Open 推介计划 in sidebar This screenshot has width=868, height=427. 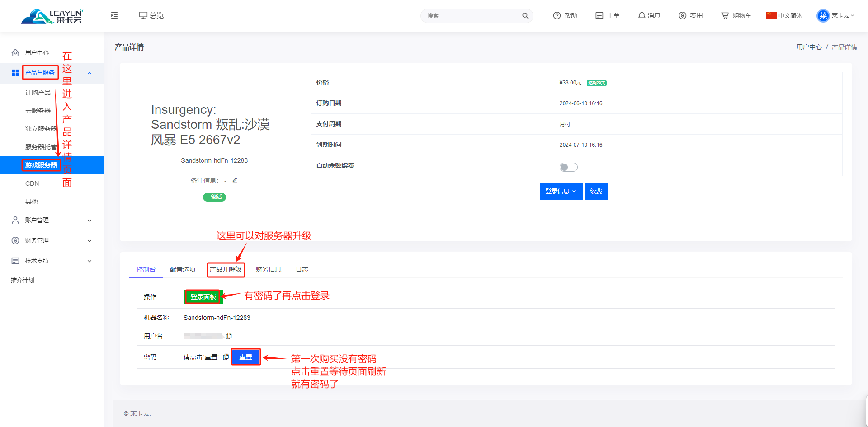pos(23,280)
